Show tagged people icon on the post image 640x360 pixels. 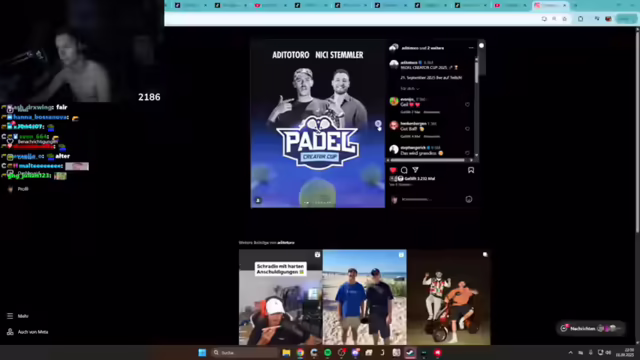258,200
